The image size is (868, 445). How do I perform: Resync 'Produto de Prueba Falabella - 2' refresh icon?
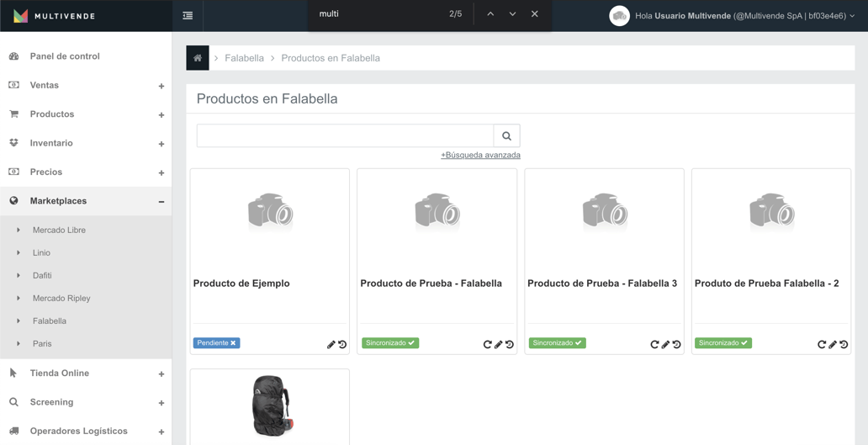[822, 344]
